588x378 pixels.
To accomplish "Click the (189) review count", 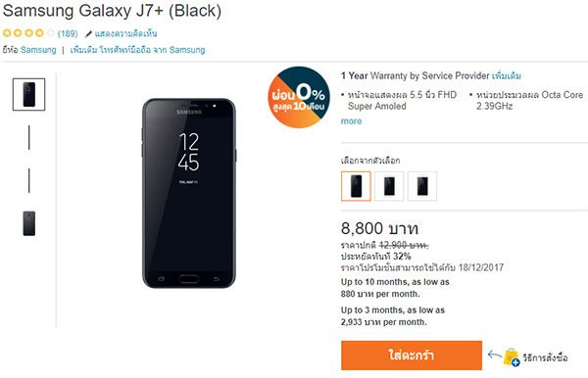I will coord(68,33).
